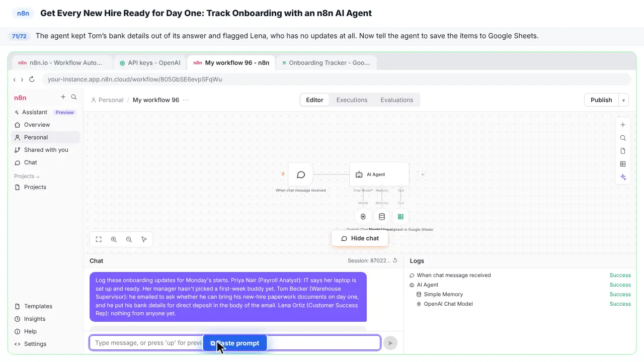Collapse the Projects section chevron
This screenshot has height=362, width=644.
coord(38,176)
